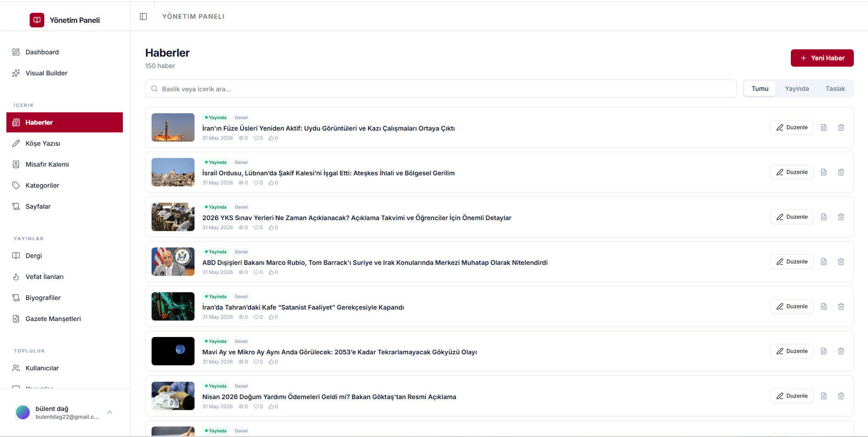Screen dimensions: 868x437
Task: Delete the Marco Rubio article
Action: [841, 262]
